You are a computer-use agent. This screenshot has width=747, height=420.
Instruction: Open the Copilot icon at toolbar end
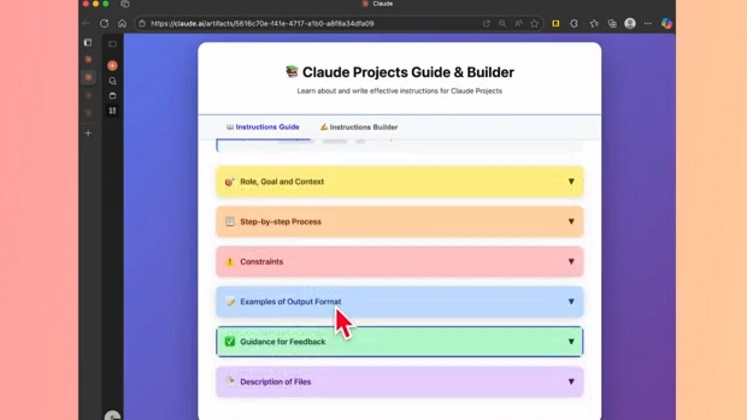666,23
